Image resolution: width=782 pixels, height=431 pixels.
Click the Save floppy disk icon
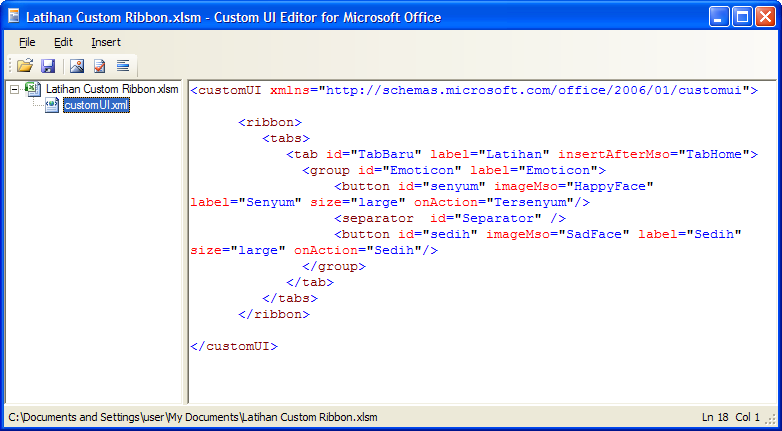click(x=48, y=65)
